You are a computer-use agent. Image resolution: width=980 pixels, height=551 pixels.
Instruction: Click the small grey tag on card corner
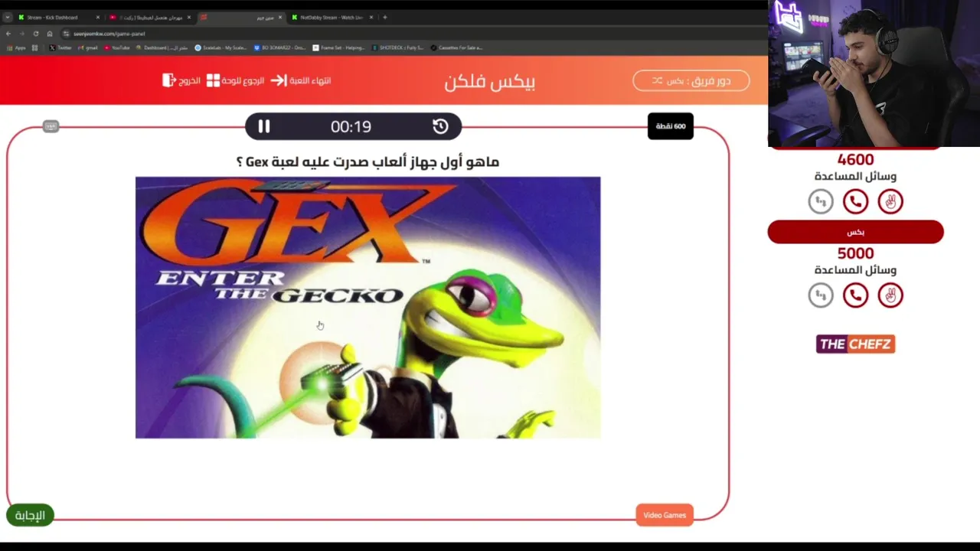(51, 126)
